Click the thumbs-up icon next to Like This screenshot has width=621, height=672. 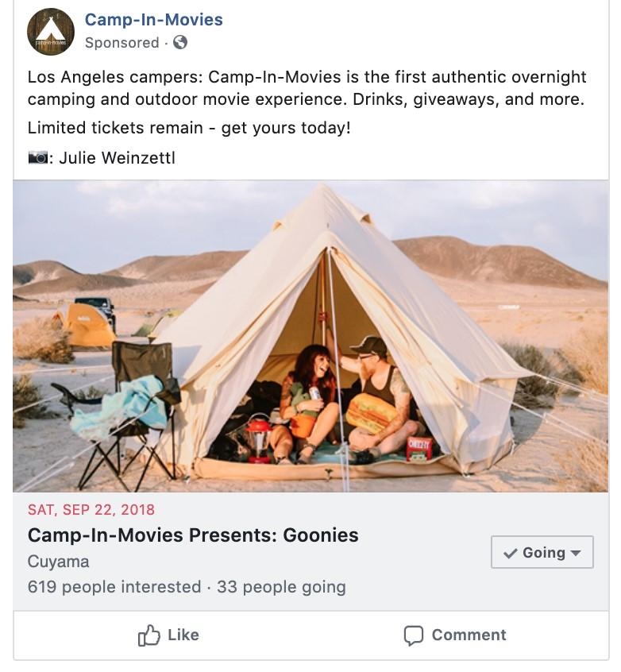pyautogui.click(x=150, y=635)
